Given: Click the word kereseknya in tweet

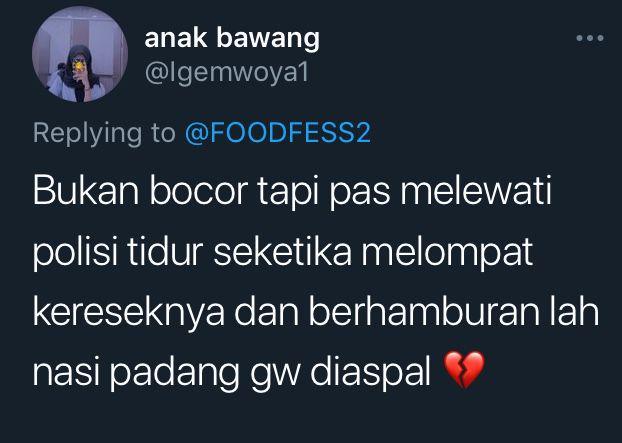Looking at the screenshot, I should [129, 313].
